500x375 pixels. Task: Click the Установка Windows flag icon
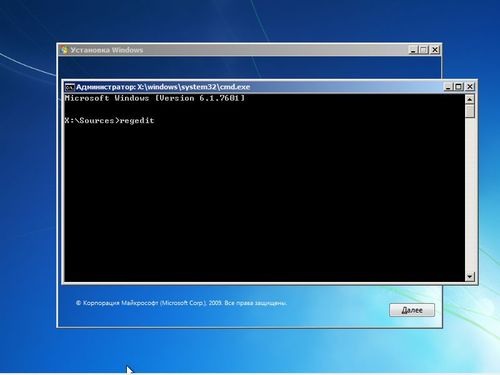tap(64, 50)
